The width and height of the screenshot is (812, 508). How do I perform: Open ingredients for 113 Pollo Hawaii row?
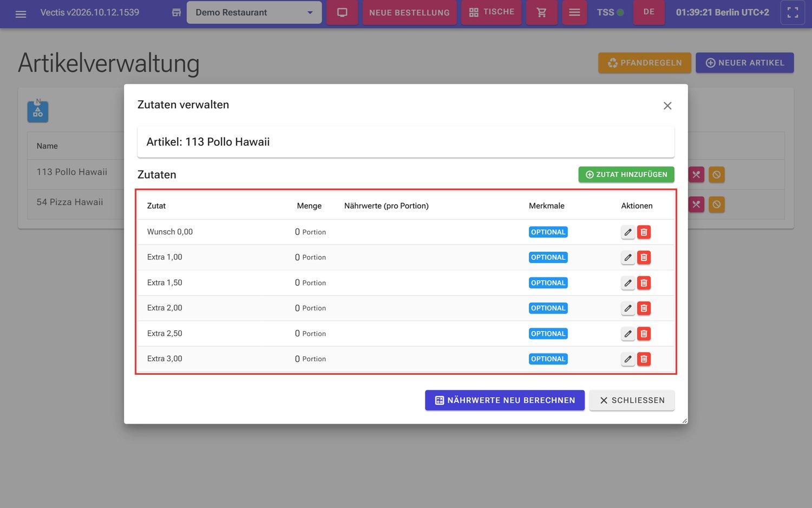[x=696, y=174]
